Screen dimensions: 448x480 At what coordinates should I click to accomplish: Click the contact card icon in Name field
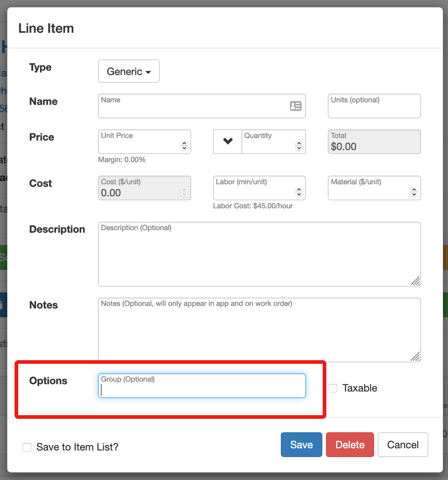tap(296, 106)
